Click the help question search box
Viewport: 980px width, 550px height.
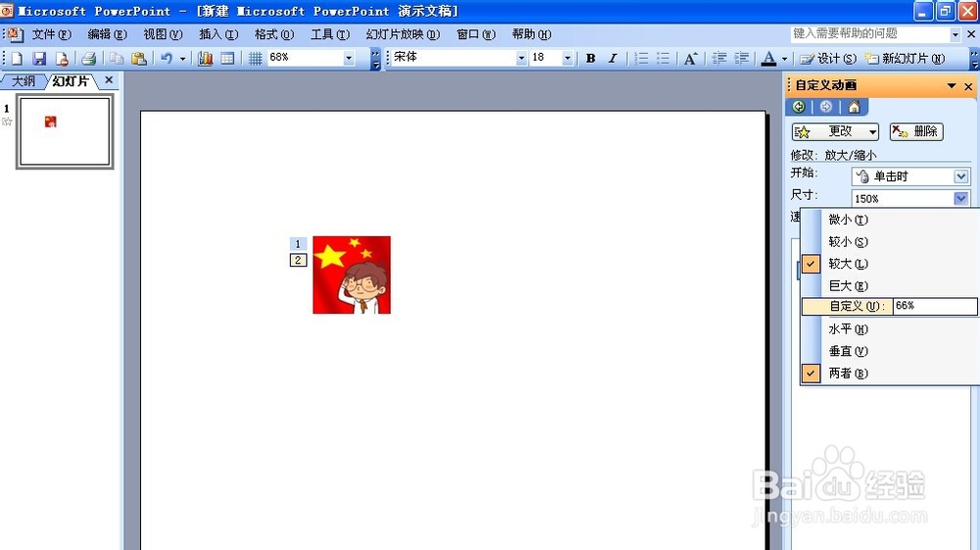(870, 34)
